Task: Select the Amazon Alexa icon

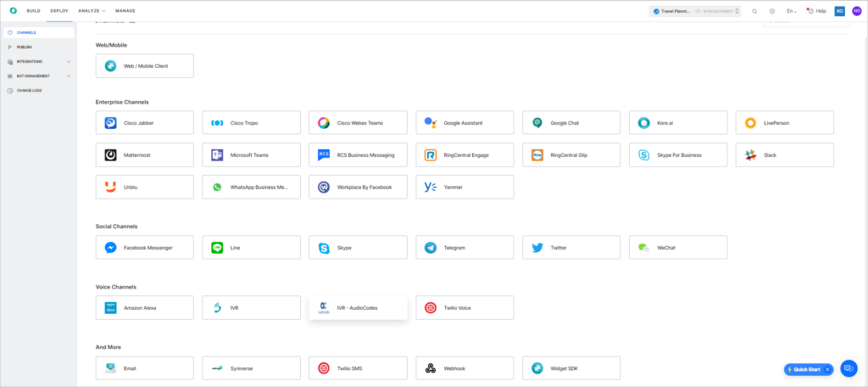Action: (110, 307)
